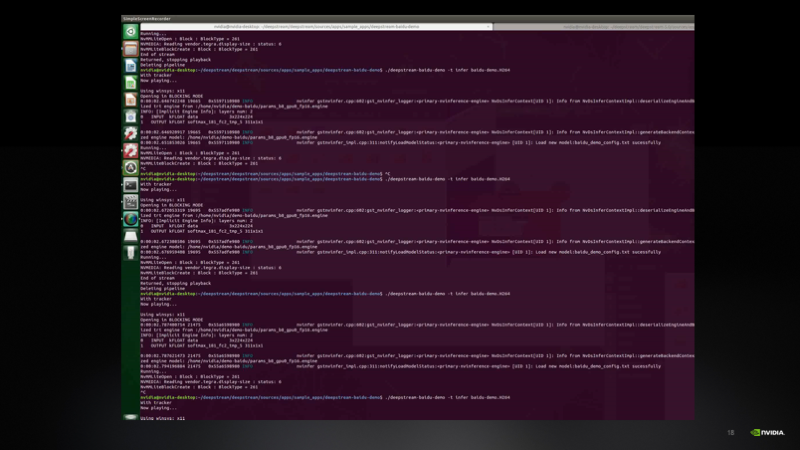Click the prompt line ending with '^C'
This screenshot has width=800, height=450.
click(265, 174)
